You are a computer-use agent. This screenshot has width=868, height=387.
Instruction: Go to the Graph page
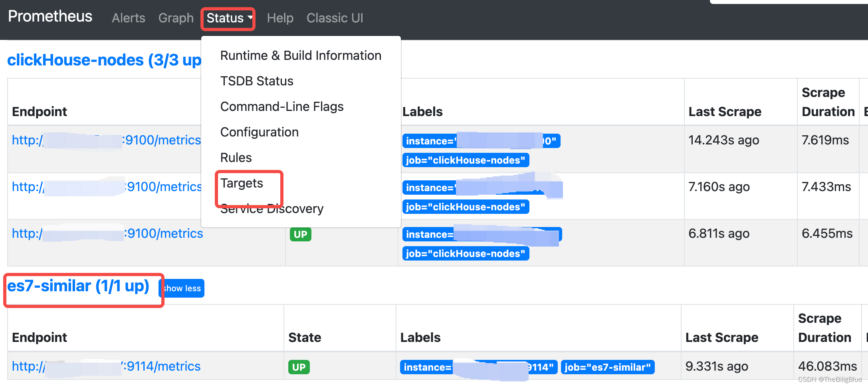[176, 18]
